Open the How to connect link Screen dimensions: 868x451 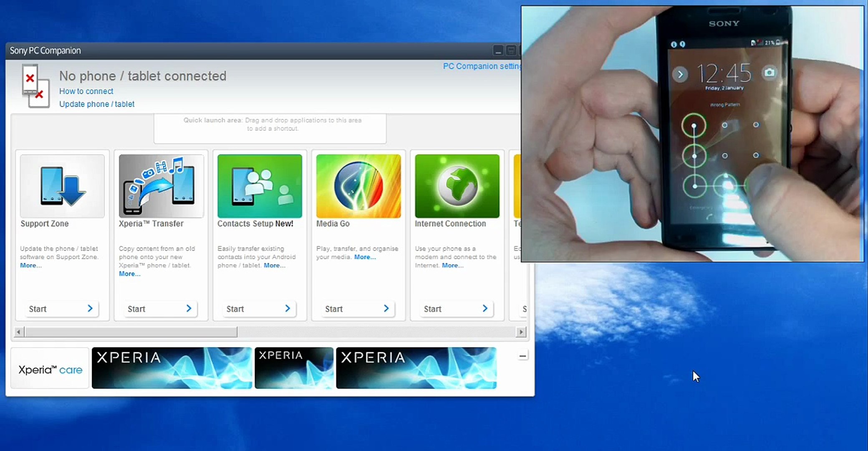pos(86,91)
